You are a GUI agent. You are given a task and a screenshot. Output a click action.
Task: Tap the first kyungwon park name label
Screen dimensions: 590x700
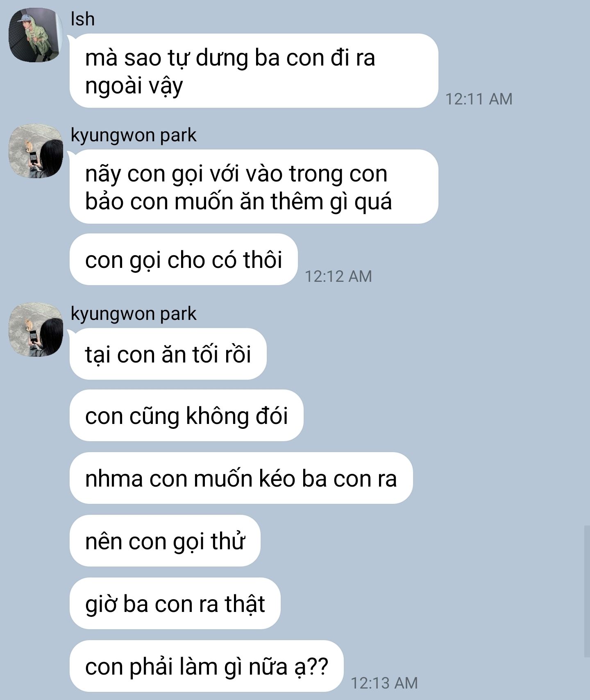(134, 135)
